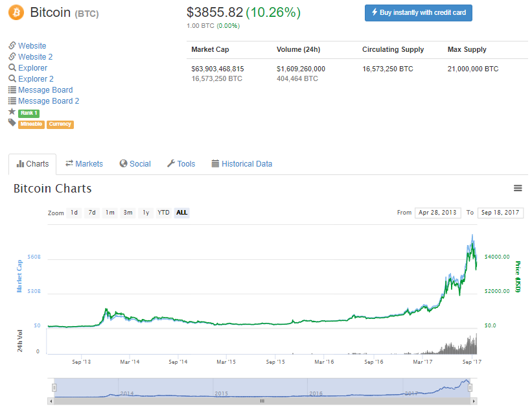Screen dimensions: 532x411
Task: Switch to the Markets tab
Action: pos(84,164)
